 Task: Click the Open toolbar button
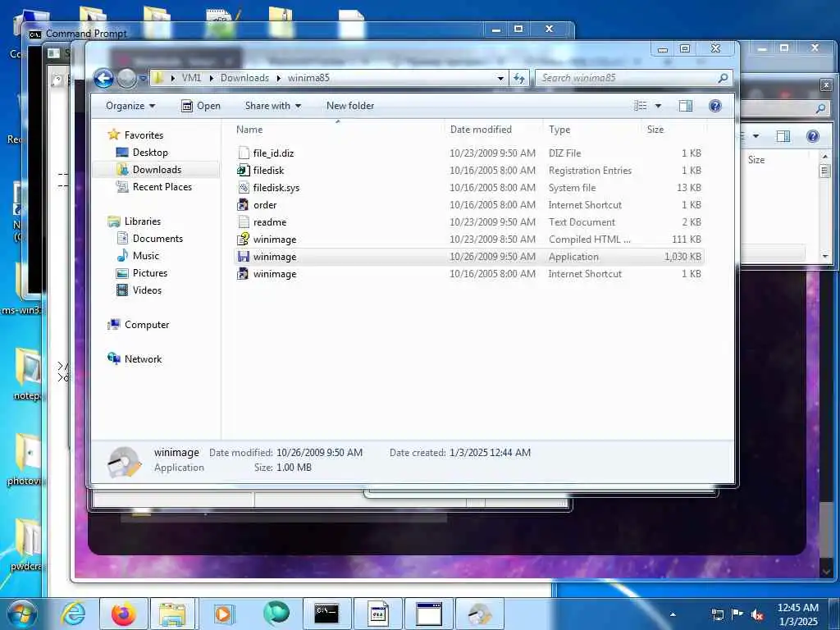pos(201,106)
